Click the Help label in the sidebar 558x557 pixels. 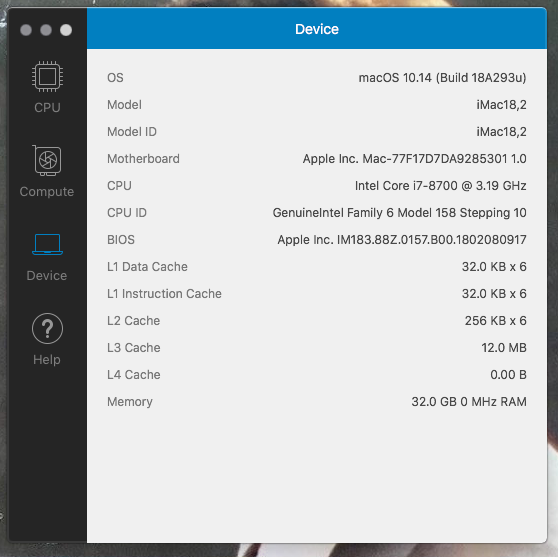point(47,359)
